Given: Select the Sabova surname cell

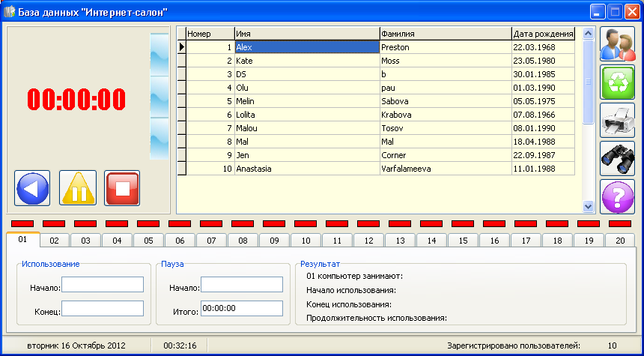Looking at the screenshot, I should tap(446, 101).
